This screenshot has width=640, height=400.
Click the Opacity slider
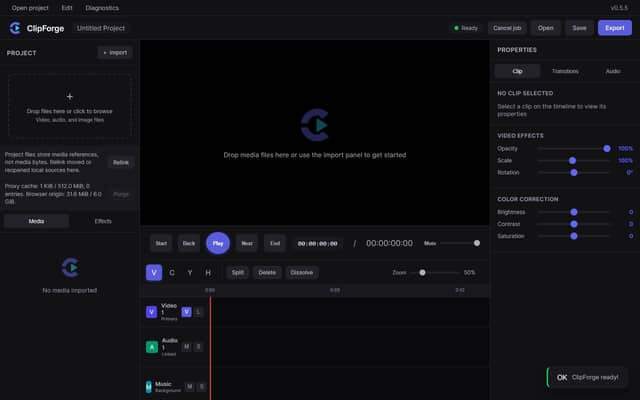click(x=573, y=149)
